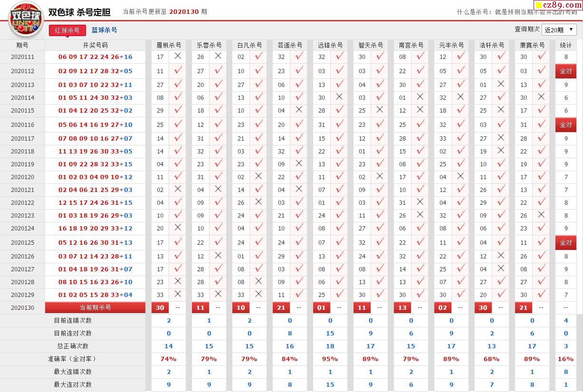Click the 远锋杀号 column header
This screenshot has height=392, width=583.
(x=330, y=45)
